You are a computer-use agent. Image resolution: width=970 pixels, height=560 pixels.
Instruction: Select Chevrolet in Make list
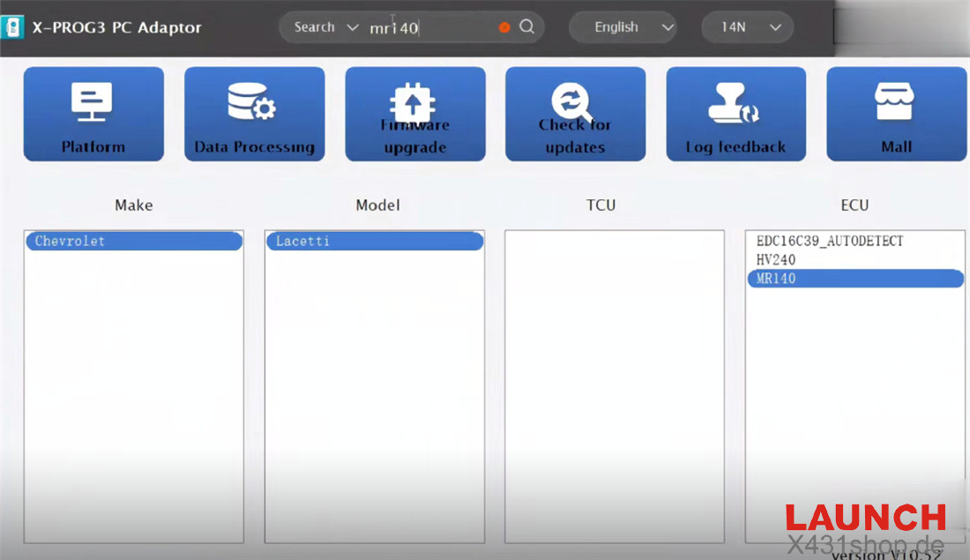(x=133, y=242)
